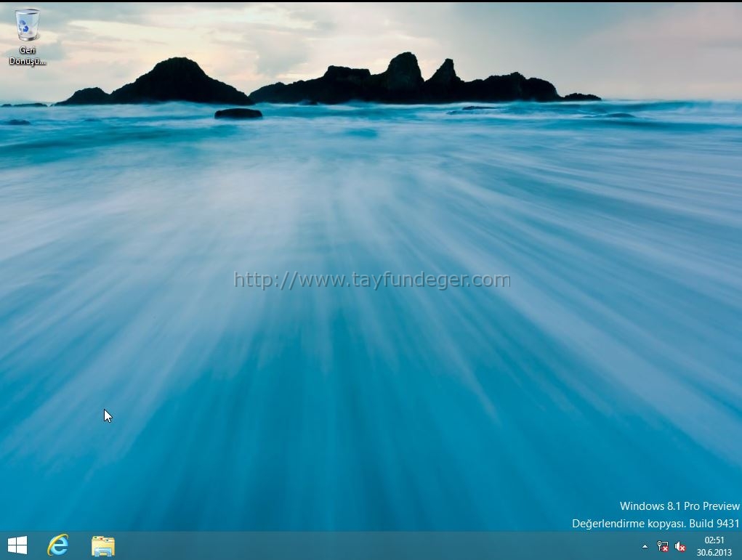Open the network status tray icon
The image size is (742, 560).
[x=663, y=547]
